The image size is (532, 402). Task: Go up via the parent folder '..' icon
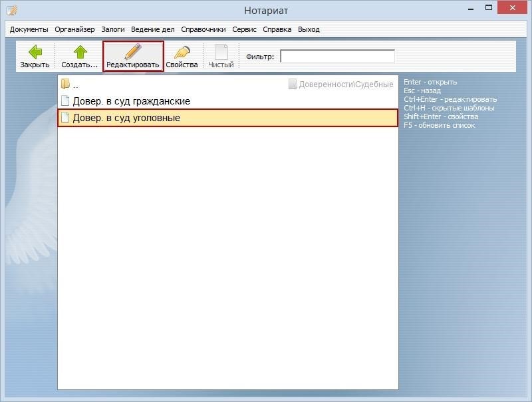point(65,83)
